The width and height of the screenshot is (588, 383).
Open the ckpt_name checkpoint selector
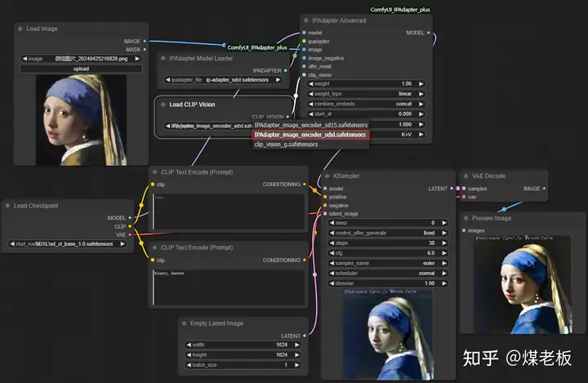click(x=67, y=244)
